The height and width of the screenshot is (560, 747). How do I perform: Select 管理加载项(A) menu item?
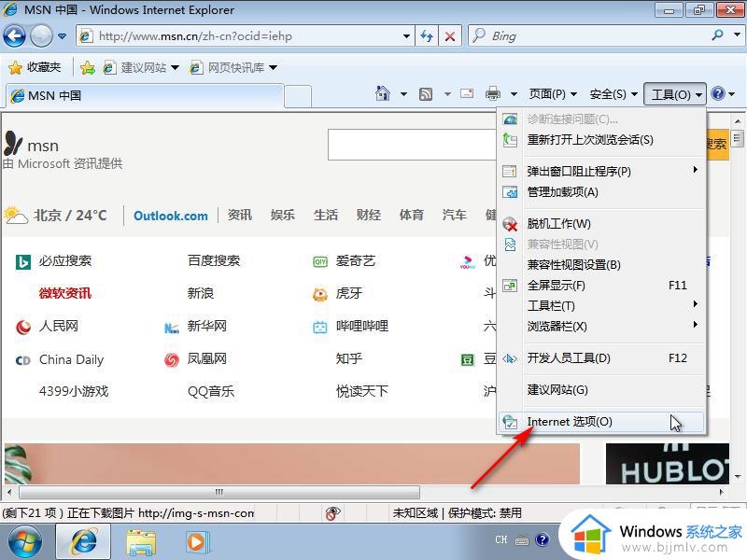(601, 191)
